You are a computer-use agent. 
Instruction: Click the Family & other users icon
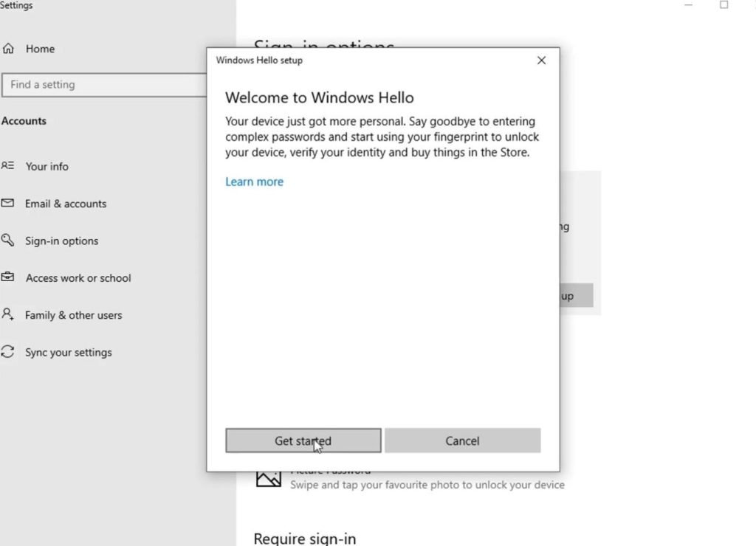(x=7, y=314)
